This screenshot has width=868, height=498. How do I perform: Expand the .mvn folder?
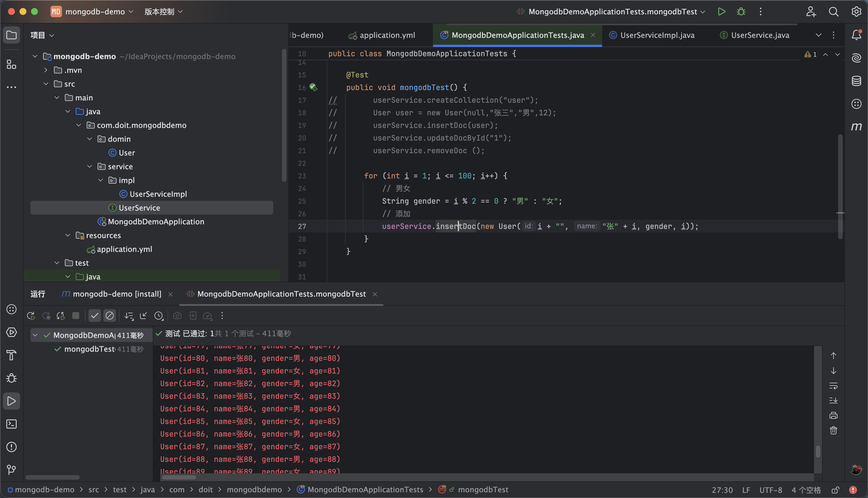(46, 70)
